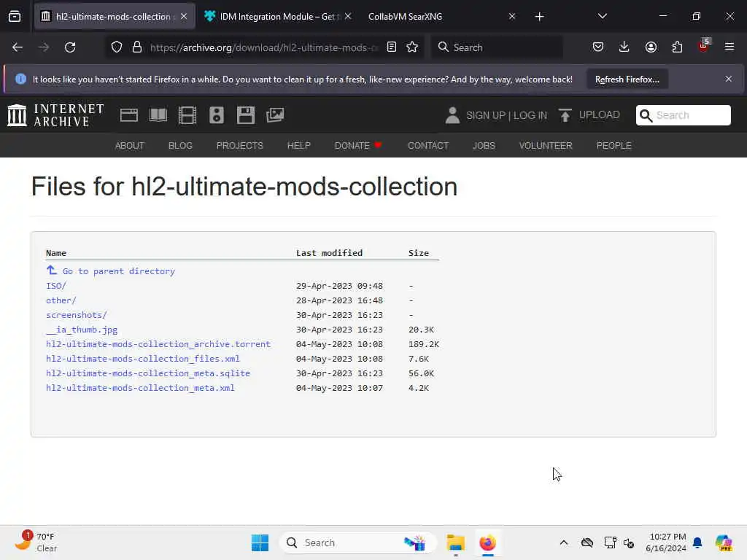The height and width of the screenshot is (560, 747).
Task: Open the PROJECTS menu item
Action: point(239,146)
